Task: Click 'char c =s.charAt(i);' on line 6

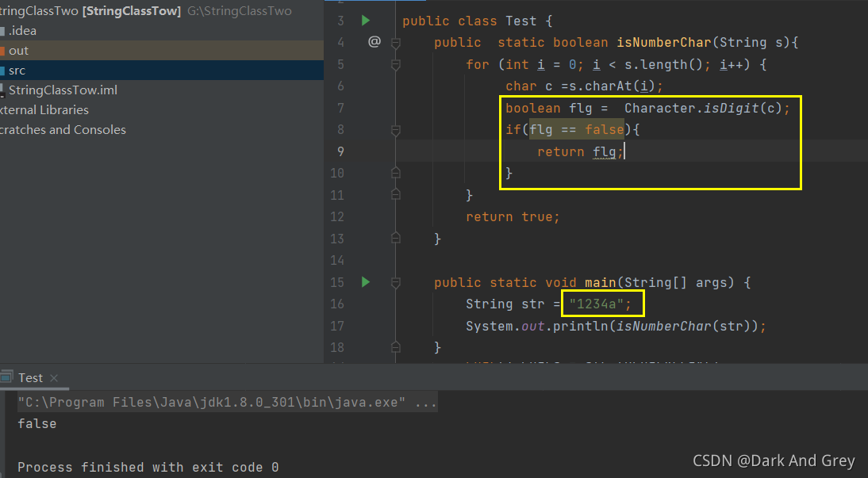Action: click(x=584, y=86)
